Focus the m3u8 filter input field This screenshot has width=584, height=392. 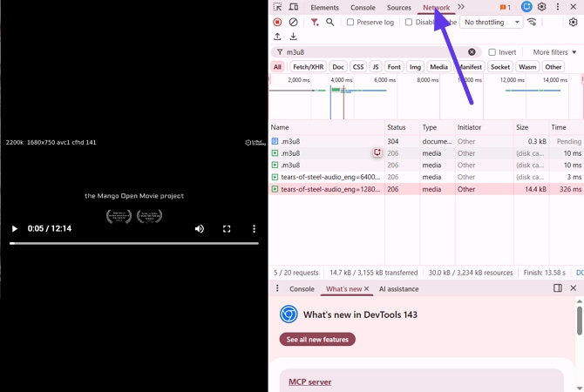coord(376,52)
